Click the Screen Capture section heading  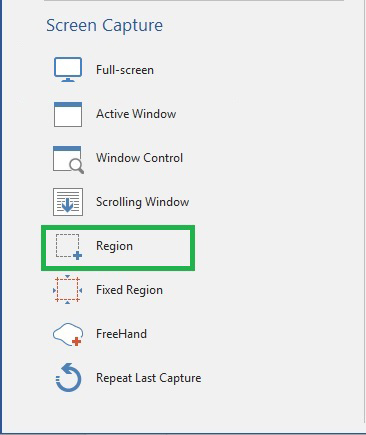point(104,26)
